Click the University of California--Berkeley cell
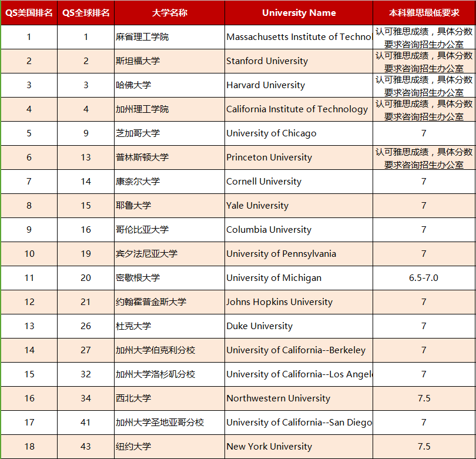 point(299,350)
